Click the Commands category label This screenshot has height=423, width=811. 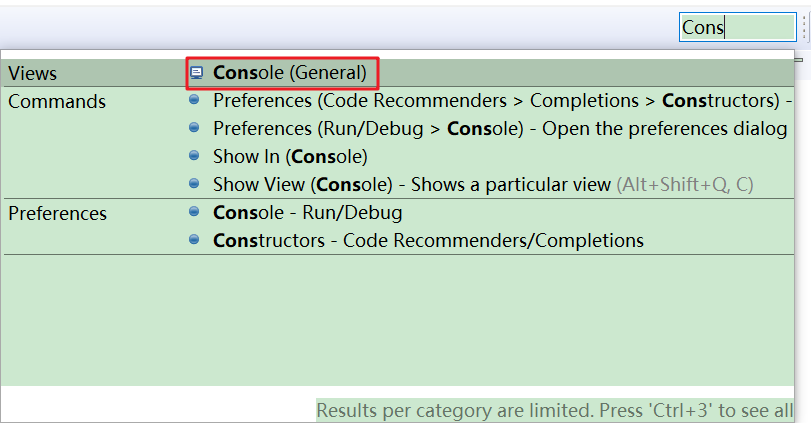pos(57,102)
